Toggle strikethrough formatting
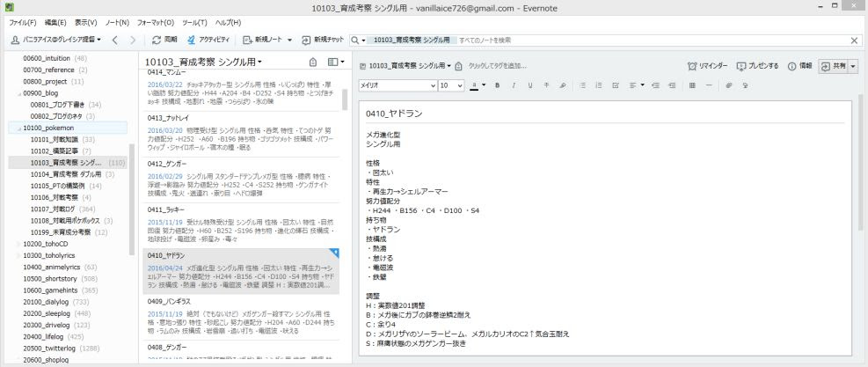 (x=546, y=85)
